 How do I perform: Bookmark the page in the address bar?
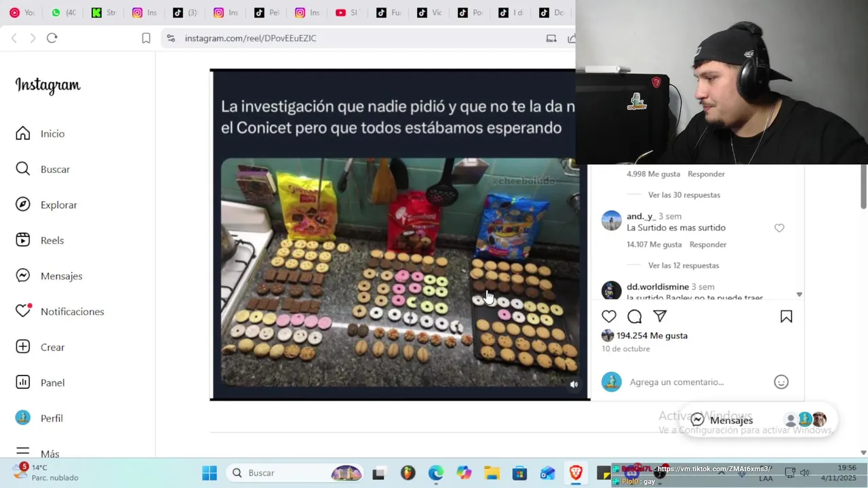click(146, 38)
